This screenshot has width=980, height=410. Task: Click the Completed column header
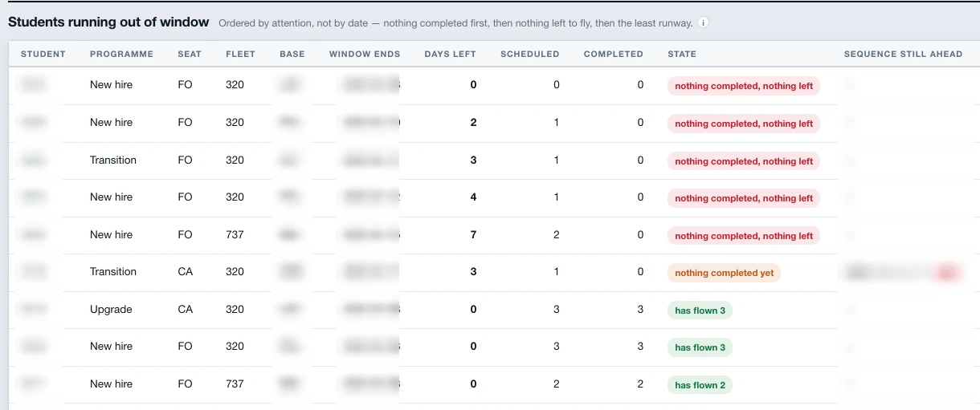[x=613, y=54]
